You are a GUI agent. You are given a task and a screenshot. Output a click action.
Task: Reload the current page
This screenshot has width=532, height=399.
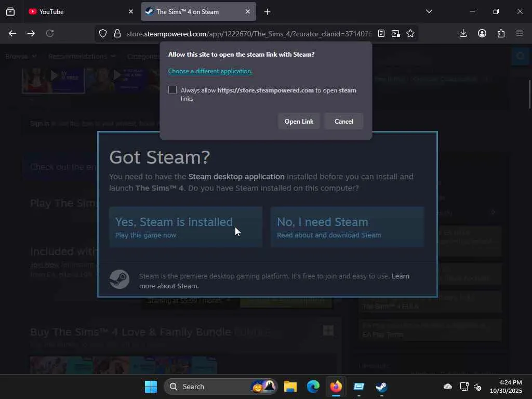point(50,33)
